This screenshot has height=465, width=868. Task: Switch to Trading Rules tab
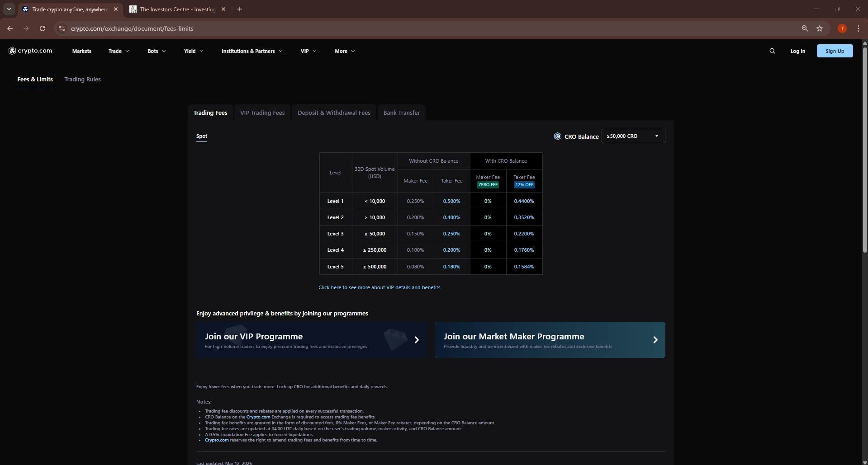pos(82,79)
